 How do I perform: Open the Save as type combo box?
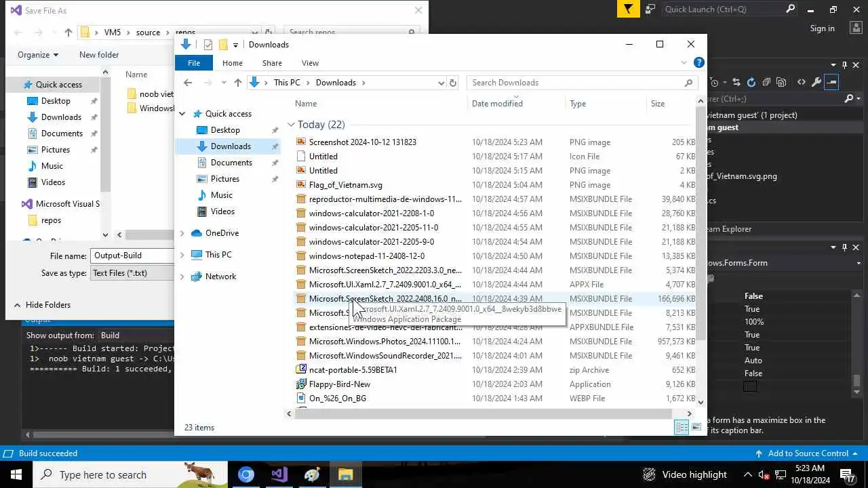coord(132,273)
